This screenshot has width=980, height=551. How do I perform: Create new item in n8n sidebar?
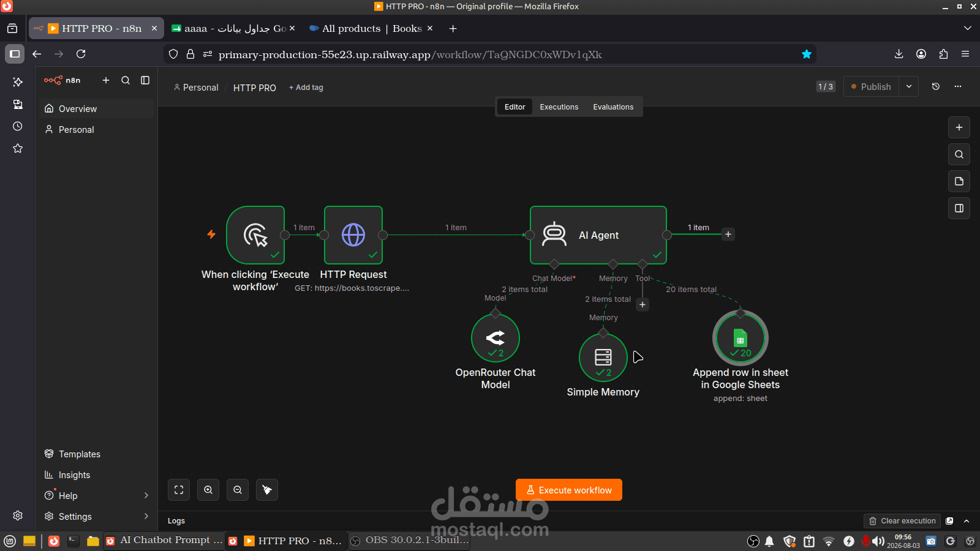coord(106,80)
